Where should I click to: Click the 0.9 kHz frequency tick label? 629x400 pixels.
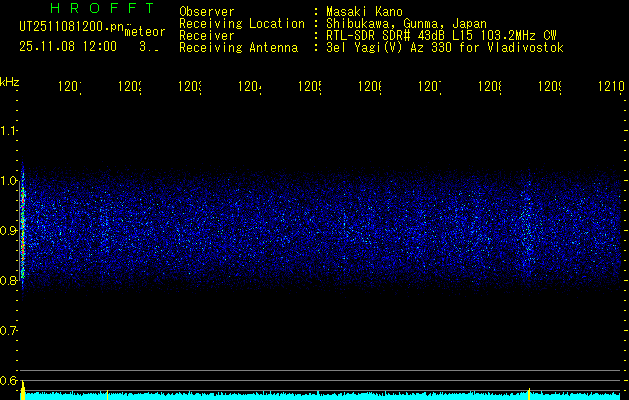tap(10, 230)
